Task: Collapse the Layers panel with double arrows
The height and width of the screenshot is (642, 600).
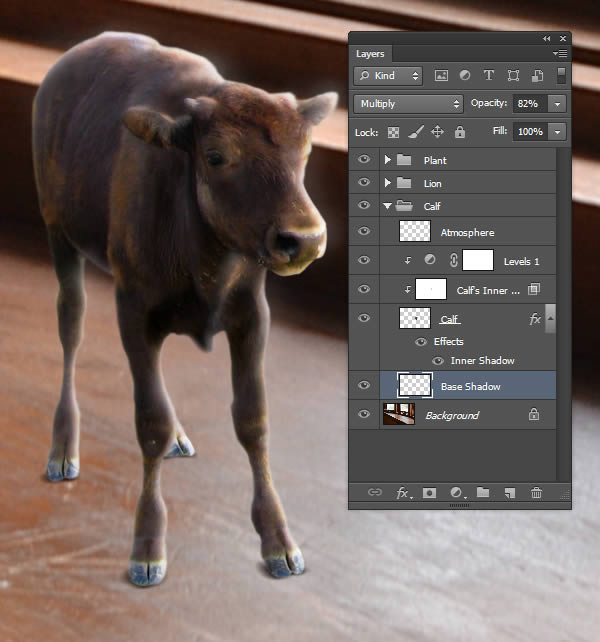Action: point(547,38)
